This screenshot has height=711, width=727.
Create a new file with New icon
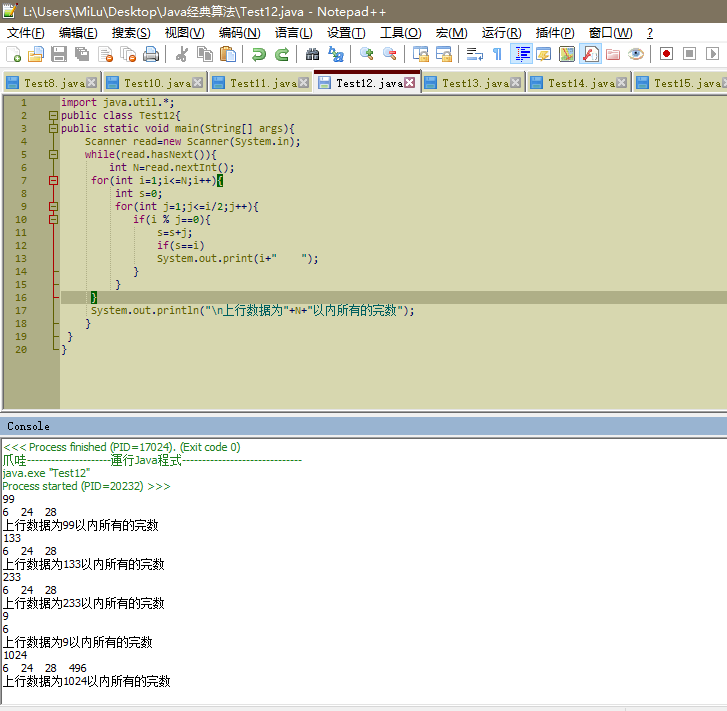13,54
